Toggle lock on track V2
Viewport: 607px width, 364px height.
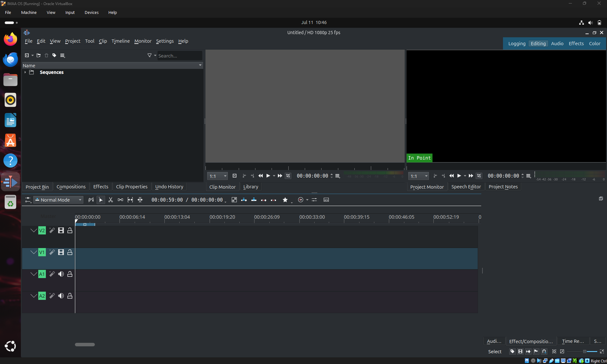[70, 230]
